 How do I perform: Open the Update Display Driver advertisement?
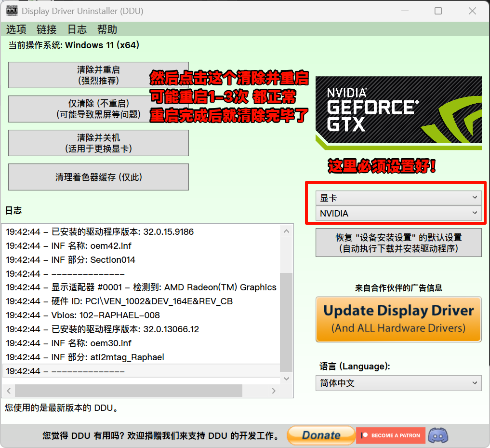tap(398, 319)
